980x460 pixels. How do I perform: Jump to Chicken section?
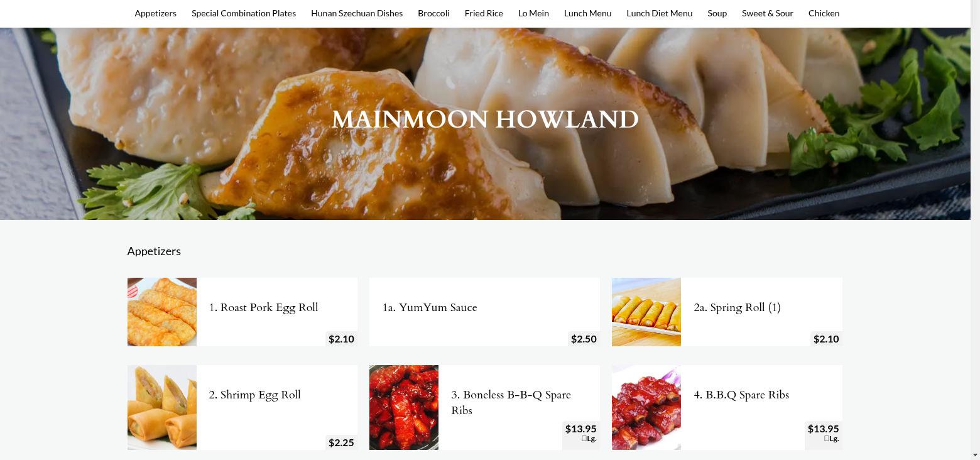(x=824, y=13)
